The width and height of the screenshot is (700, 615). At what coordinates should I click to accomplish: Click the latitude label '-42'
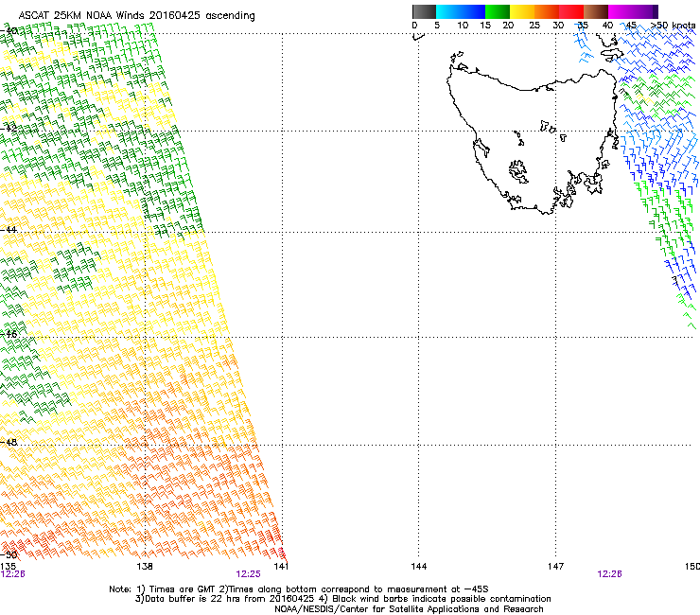point(9,128)
